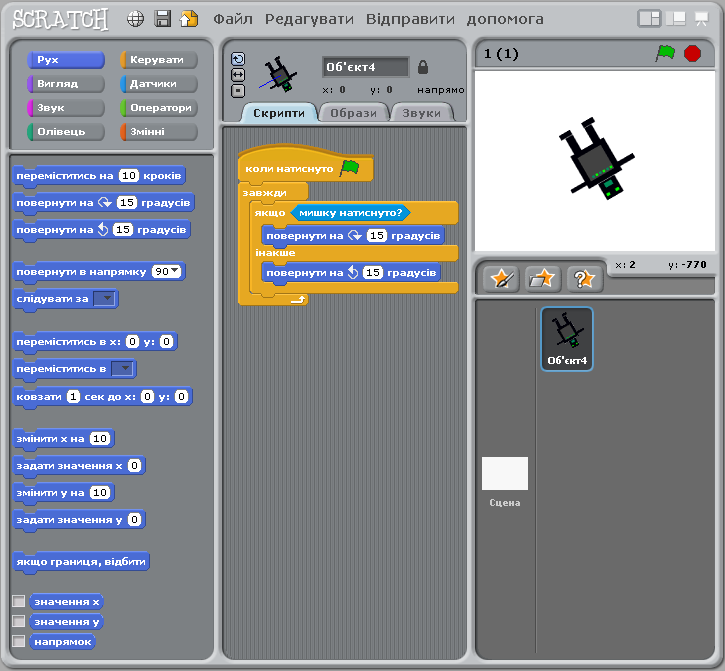The width and height of the screenshot is (725, 671).
Task: Open the слідувати за target dropdown
Action: tap(104, 299)
